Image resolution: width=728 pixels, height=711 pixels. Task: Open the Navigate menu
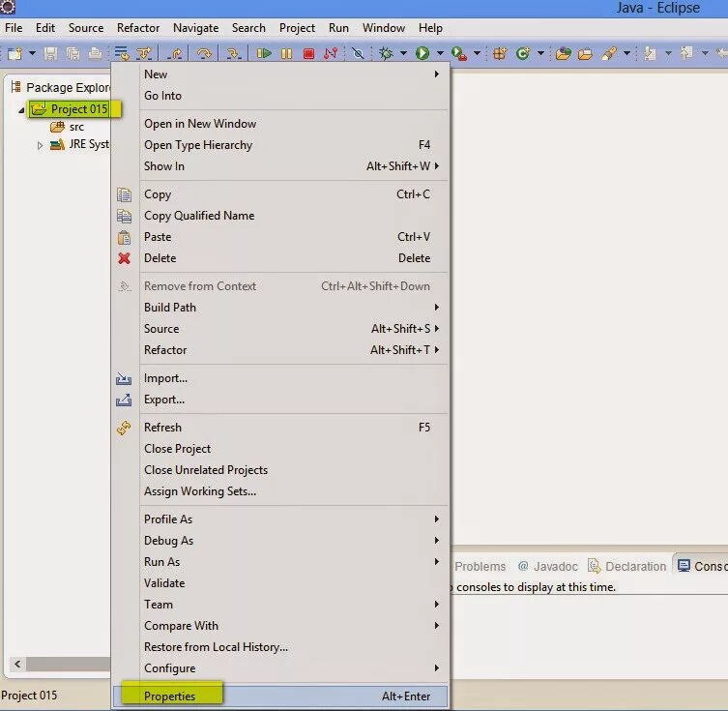(195, 28)
